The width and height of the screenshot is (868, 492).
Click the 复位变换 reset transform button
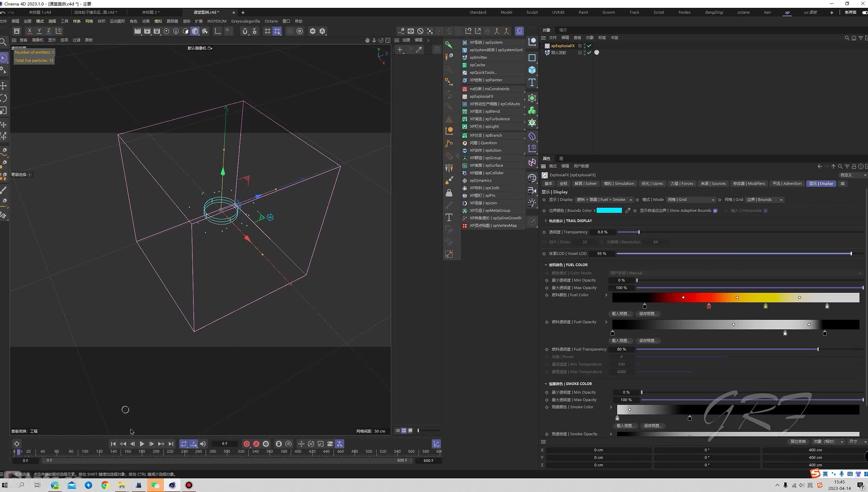pos(798,441)
